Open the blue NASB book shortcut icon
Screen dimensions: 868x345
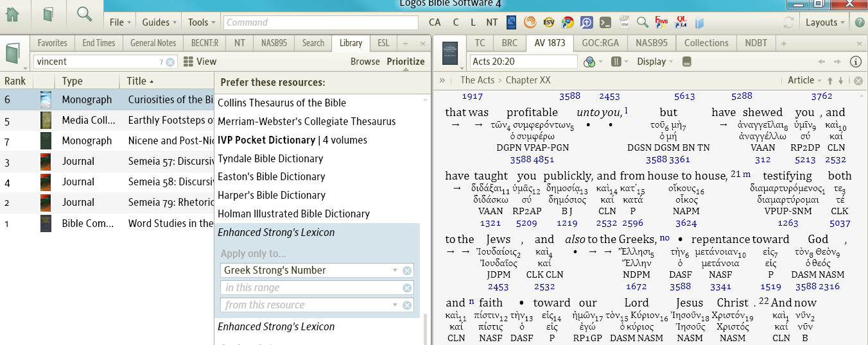(512, 22)
